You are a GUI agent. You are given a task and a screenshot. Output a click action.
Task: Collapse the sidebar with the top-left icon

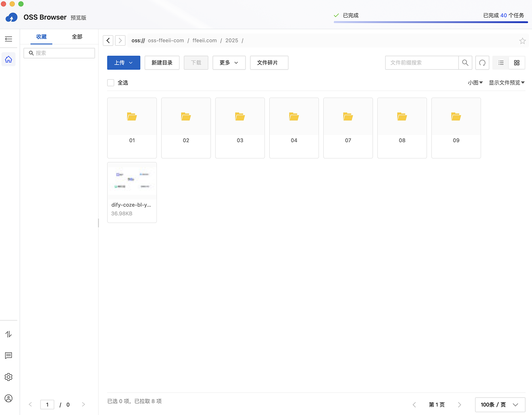9,39
